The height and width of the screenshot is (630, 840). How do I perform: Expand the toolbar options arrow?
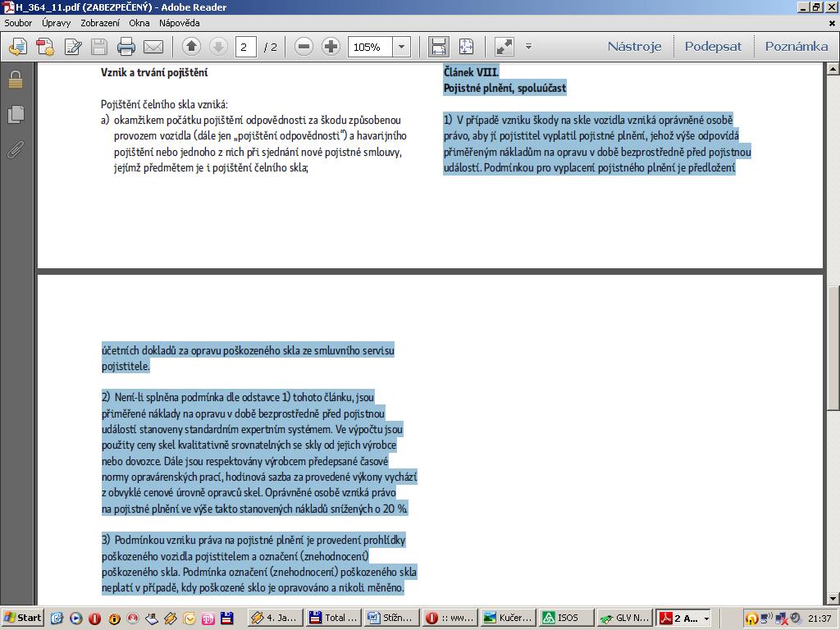tap(528, 47)
